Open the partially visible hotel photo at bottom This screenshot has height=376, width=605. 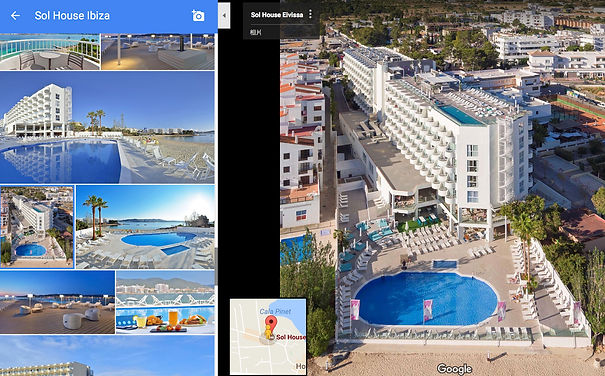pos(107,356)
